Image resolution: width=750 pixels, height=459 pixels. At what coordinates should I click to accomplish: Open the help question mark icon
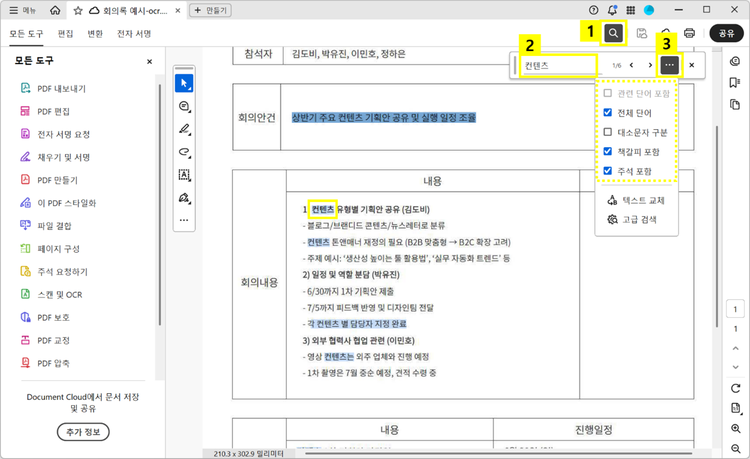pyautogui.click(x=594, y=10)
